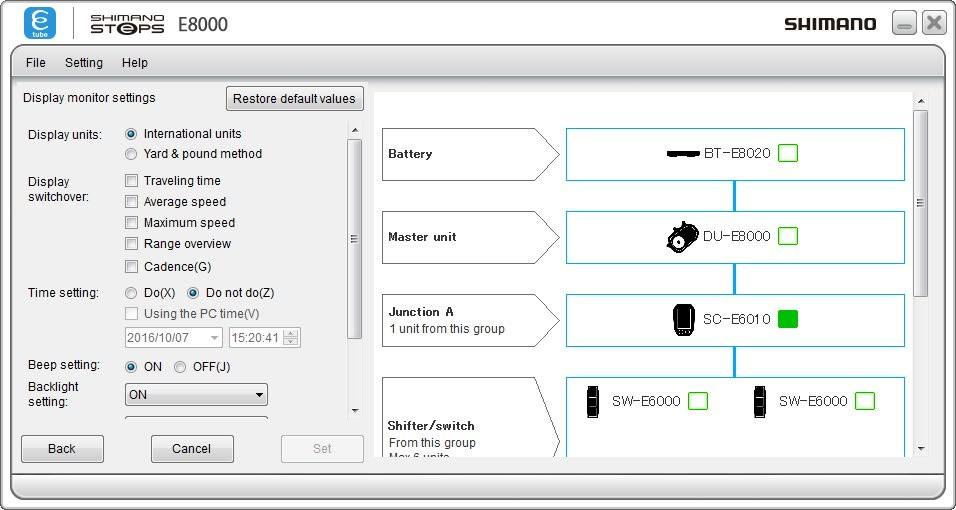The height and width of the screenshot is (510, 956).
Task: Click Restore default values button
Action: 294,99
